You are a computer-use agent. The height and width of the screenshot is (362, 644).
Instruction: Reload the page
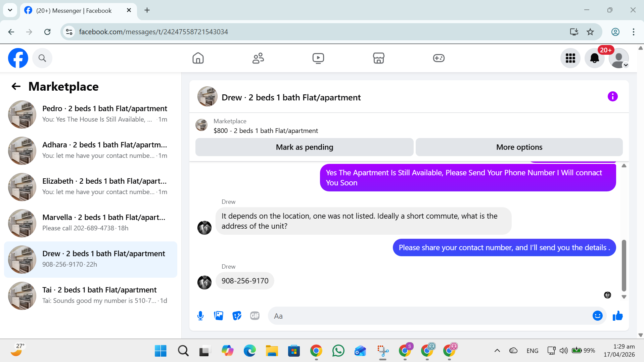[47, 32]
